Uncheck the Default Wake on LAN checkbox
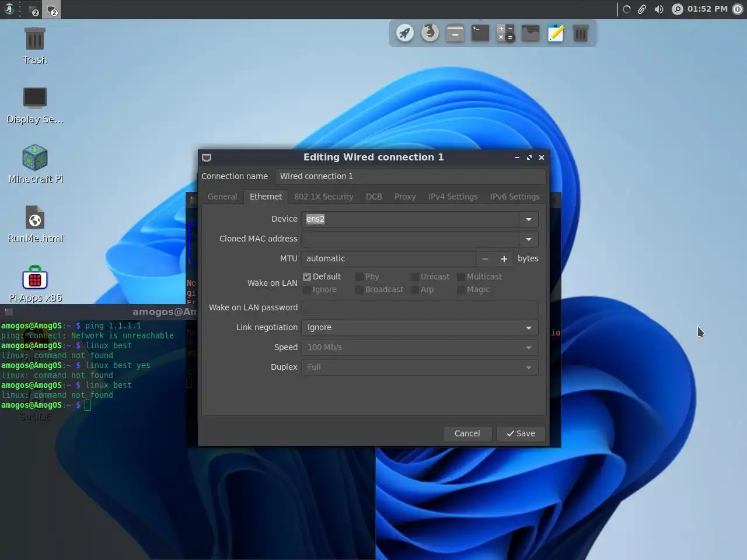Screen dimensions: 747x560 [x=307, y=276]
